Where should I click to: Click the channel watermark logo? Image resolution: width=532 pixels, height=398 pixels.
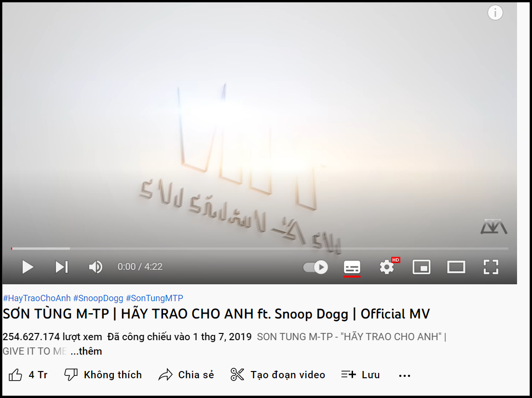[494, 225]
